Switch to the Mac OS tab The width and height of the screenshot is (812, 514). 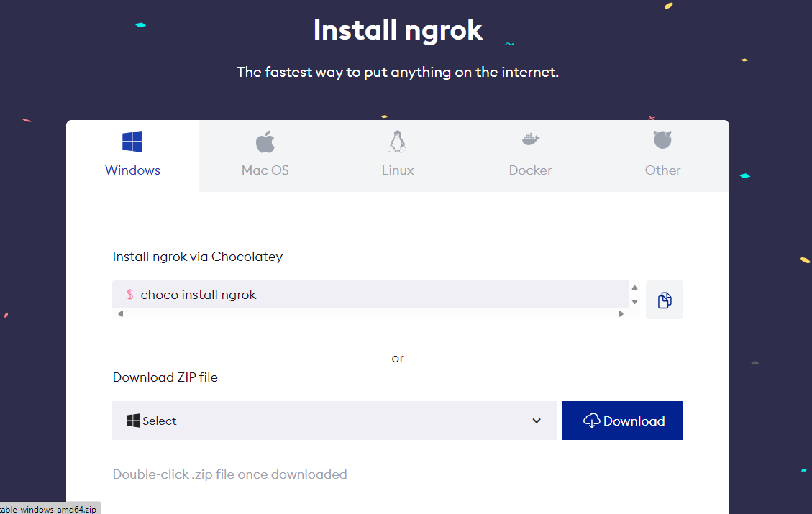pyautogui.click(x=265, y=156)
